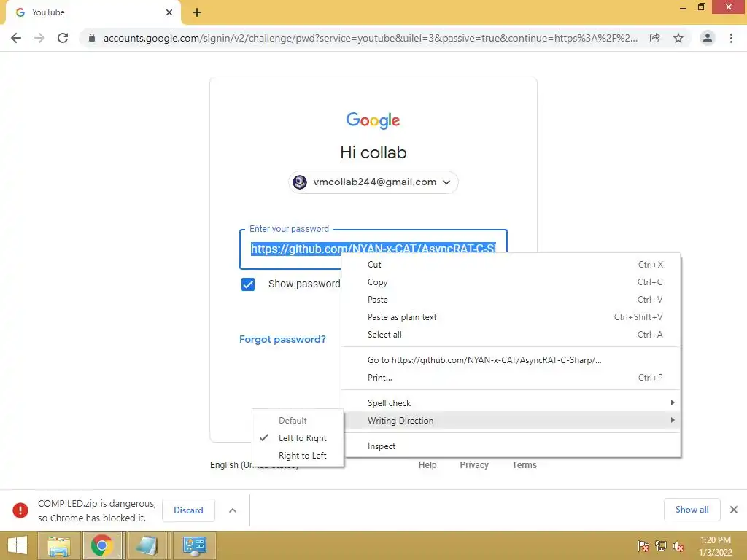Image resolution: width=747 pixels, height=560 pixels.
Task: Switch account via vmcollab244@gmail.com chip
Action: pos(373,182)
